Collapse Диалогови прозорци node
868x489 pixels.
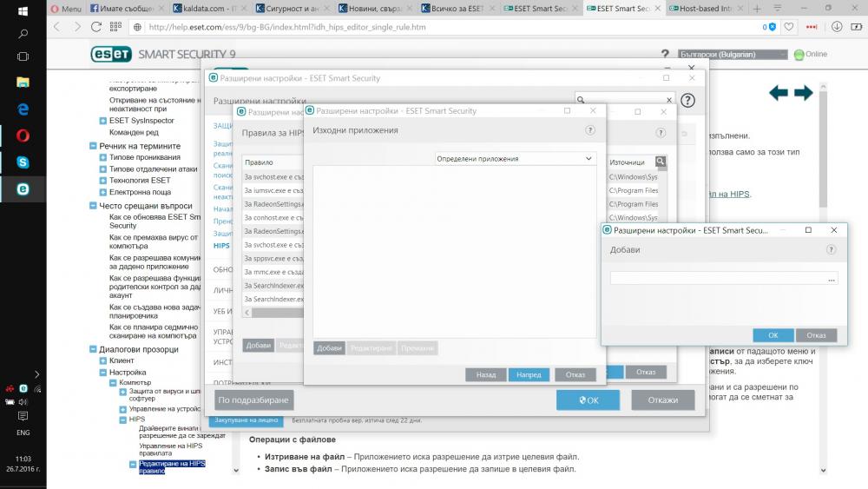[93, 349]
